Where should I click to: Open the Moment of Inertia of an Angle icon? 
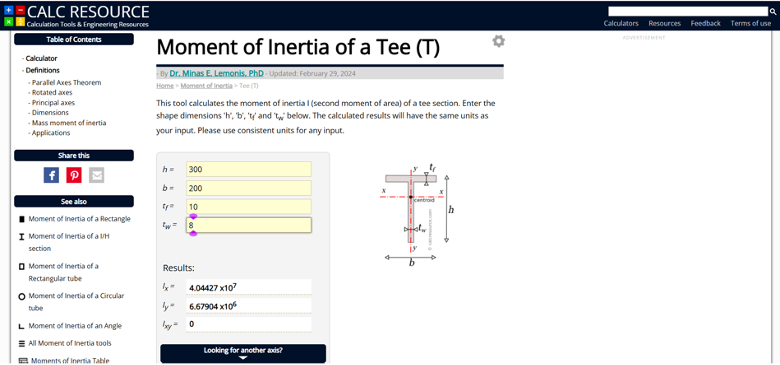(x=21, y=326)
